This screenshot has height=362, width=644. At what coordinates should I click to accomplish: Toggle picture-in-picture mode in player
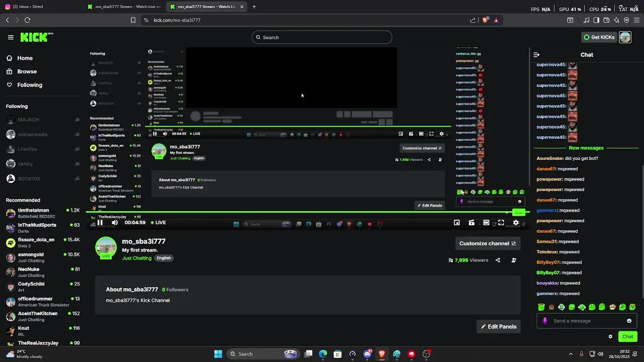point(457,223)
